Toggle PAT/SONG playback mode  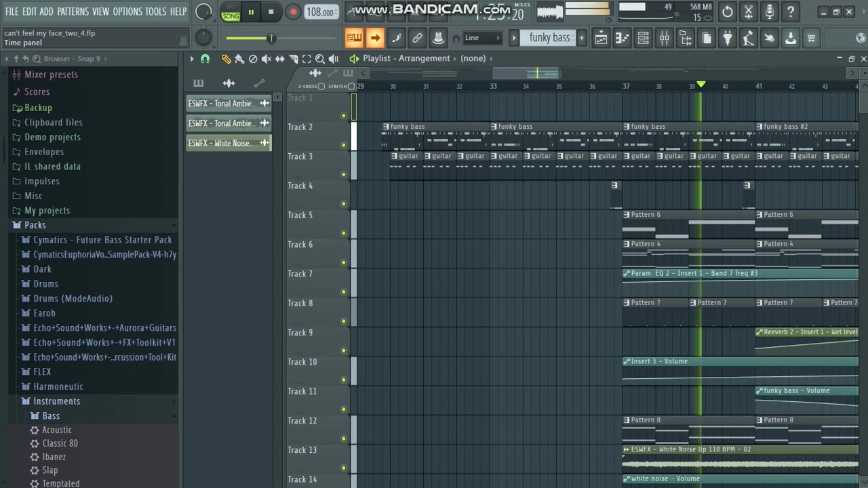tap(231, 12)
